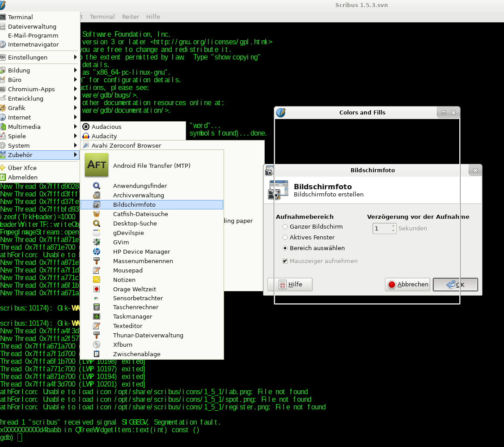Click the Audacity headphones icon
This screenshot has height=447, width=504.
point(86,136)
